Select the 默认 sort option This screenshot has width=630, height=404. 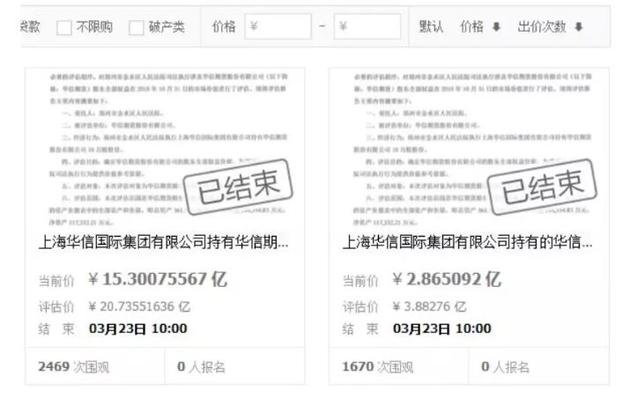[x=431, y=27]
